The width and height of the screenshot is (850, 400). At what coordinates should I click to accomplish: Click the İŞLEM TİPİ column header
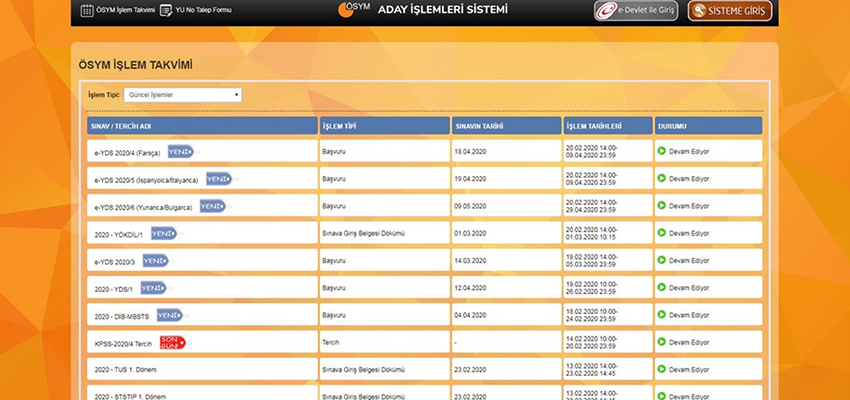coord(384,126)
